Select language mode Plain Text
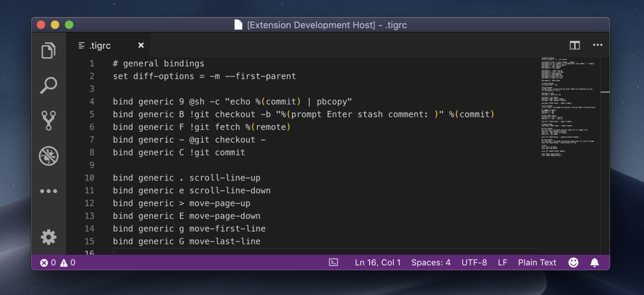644x295 pixels. (537, 263)
